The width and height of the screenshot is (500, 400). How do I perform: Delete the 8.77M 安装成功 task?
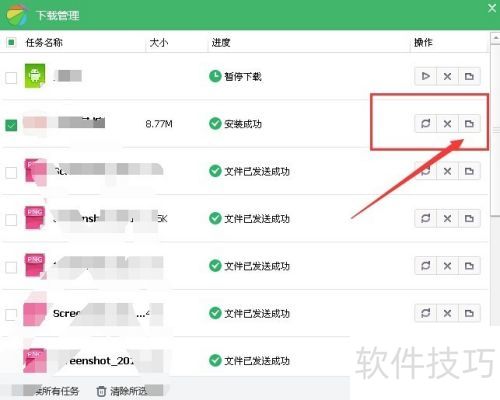tap(447, 124)
